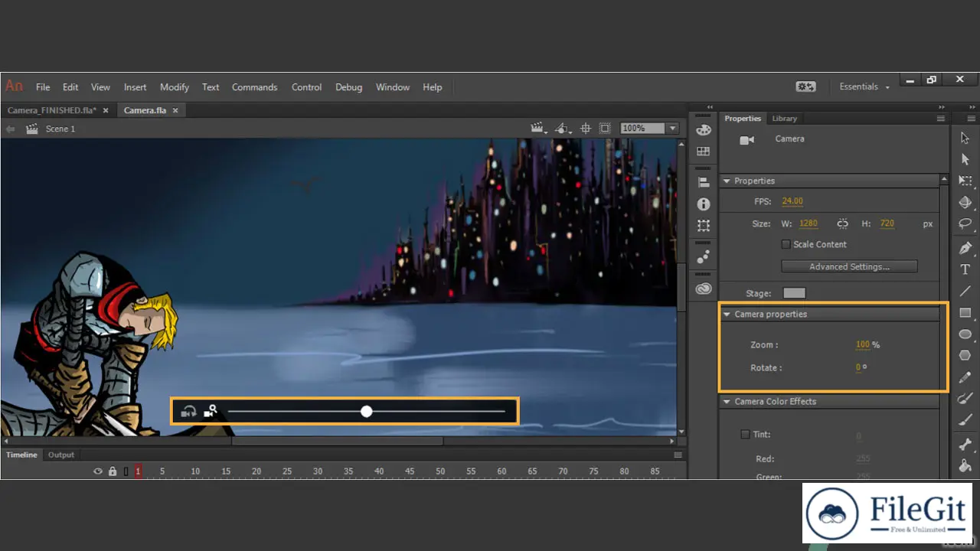Open the Stage color swatch

coord(794,293)
